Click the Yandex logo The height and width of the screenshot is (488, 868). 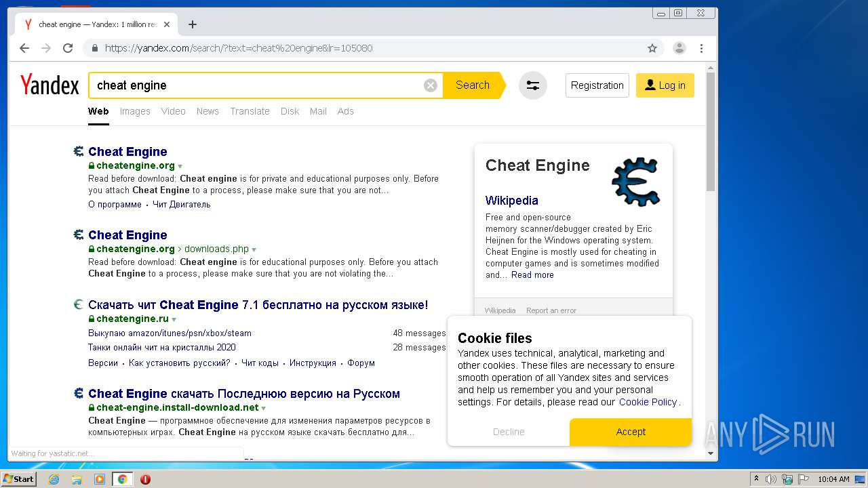point(50,85)
